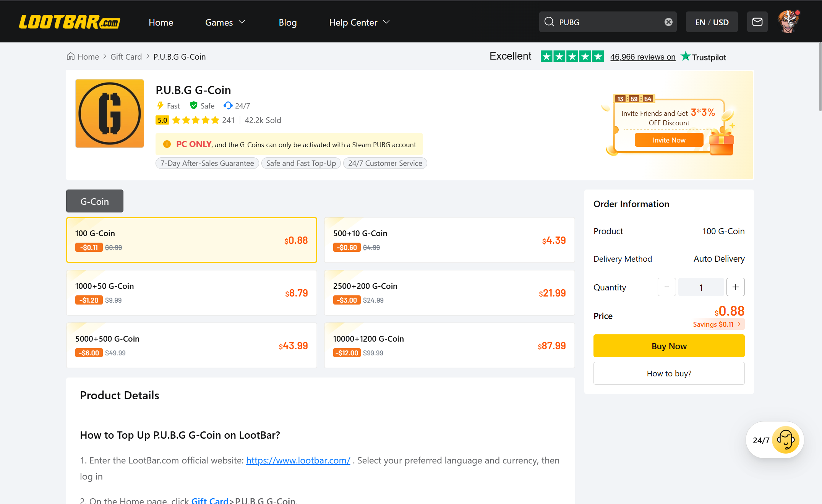
Task: Click the invite countdown timer
Action: (x=634, y=99)
